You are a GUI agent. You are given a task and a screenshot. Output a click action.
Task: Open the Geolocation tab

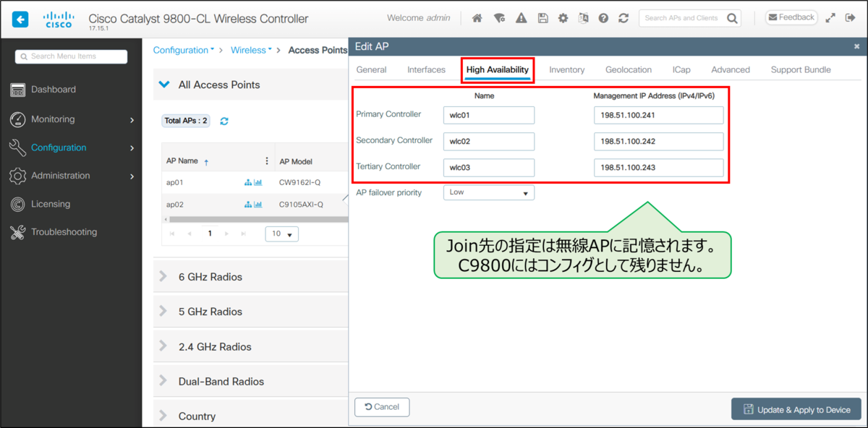click(x=629, y=69)
